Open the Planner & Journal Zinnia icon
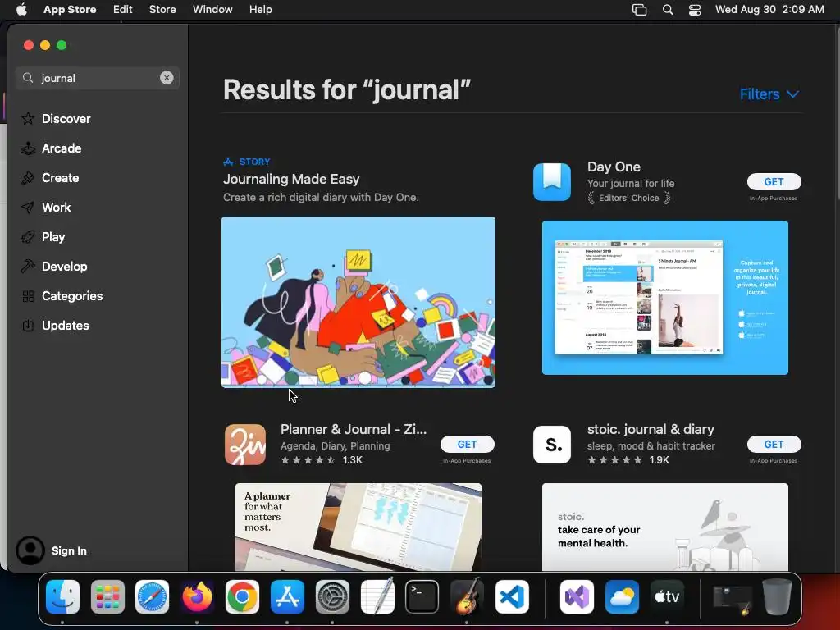This screenshot has height=630, width=840. 245,444
